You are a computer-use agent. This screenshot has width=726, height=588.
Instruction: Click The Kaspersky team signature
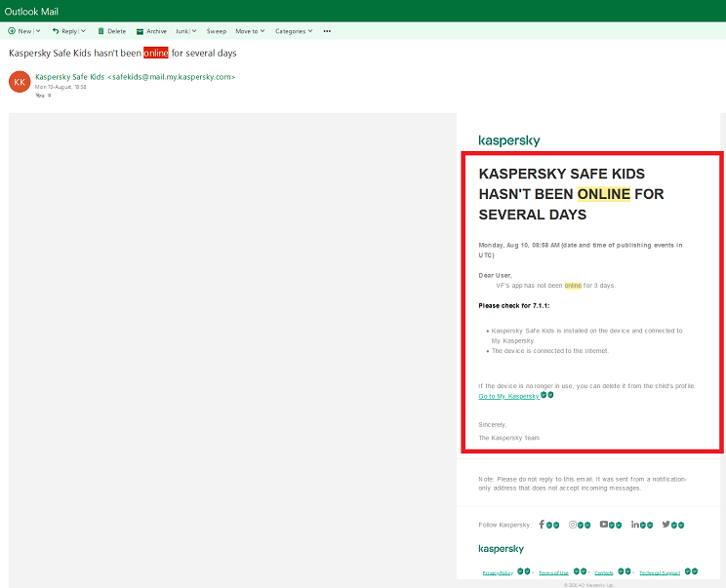[x=508, y=438]
